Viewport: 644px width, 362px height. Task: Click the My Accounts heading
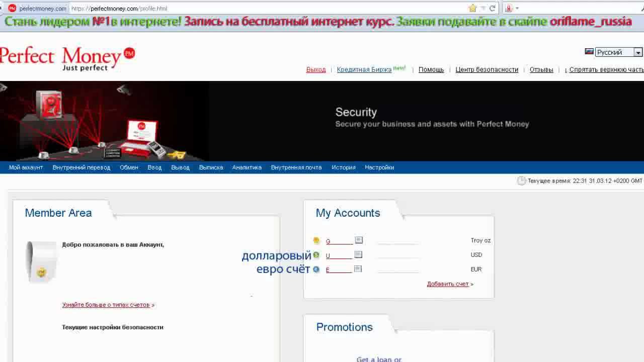[x=348, y=213]
